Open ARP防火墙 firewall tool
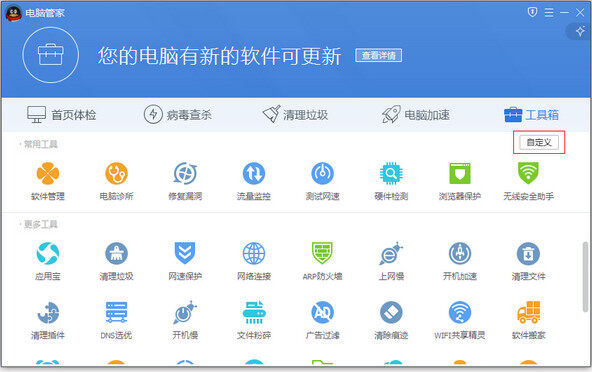Screen dimensions: 592x372 click(x=322, y=261)
